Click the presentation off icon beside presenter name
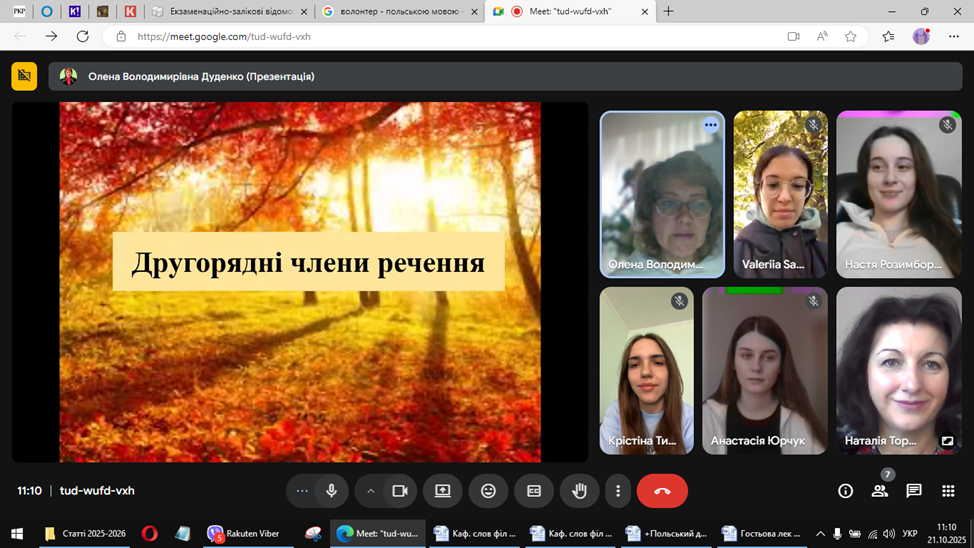Screen dimensions: 974x548 [24, 76]
